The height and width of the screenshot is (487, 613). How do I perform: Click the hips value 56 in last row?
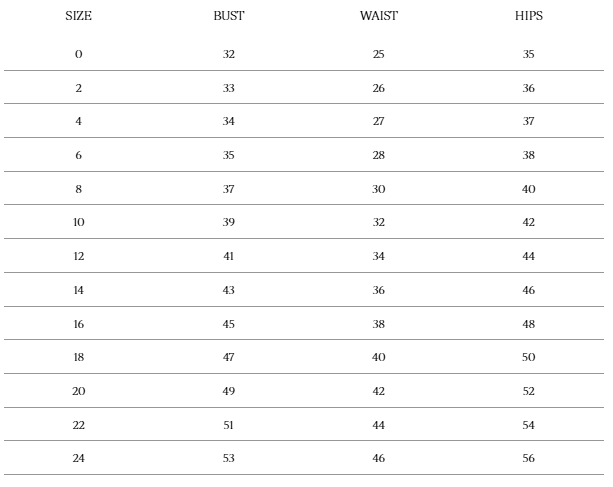pyautogui.click(x=528, y=459)
